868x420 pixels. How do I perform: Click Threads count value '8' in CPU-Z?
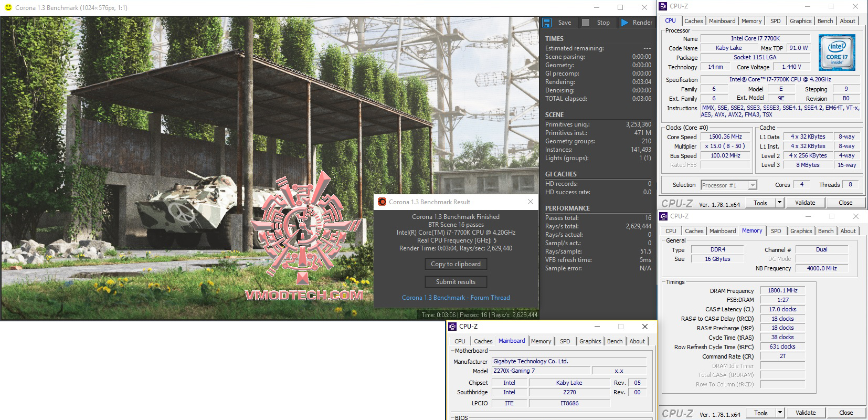pyautogui.click(x=850, y=184)
